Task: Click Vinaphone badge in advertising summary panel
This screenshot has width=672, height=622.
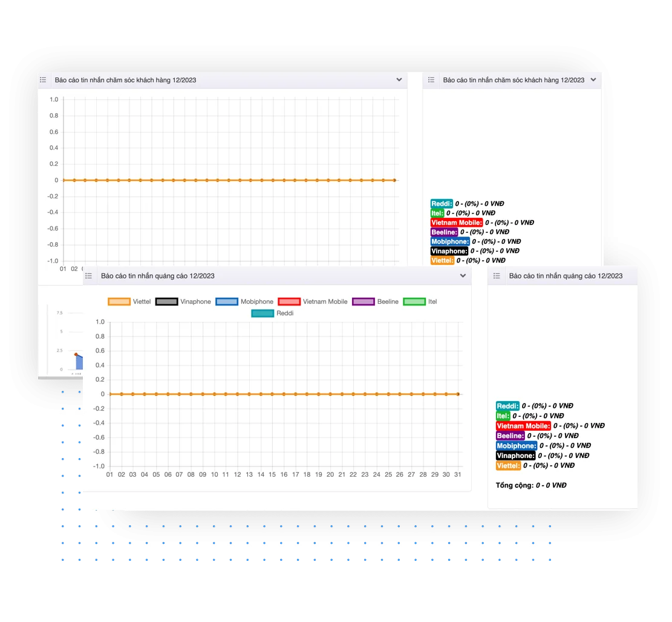Action: click(515, 456)
